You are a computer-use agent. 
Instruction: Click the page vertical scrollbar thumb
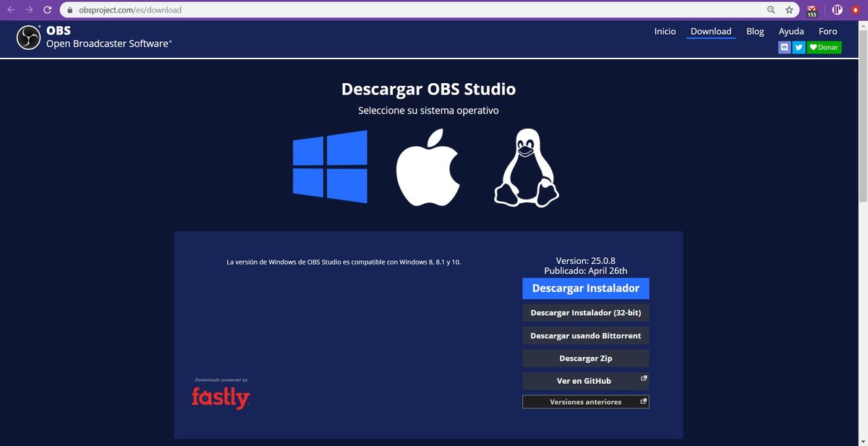tap(862, 114)
